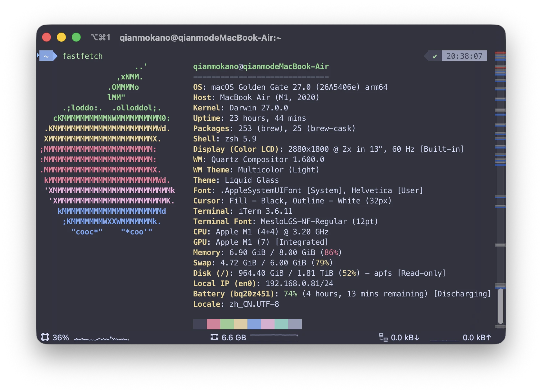This screenshot has height=392, width=542.
Task: Click the green palette swatch
Action: tap(227, 324)
